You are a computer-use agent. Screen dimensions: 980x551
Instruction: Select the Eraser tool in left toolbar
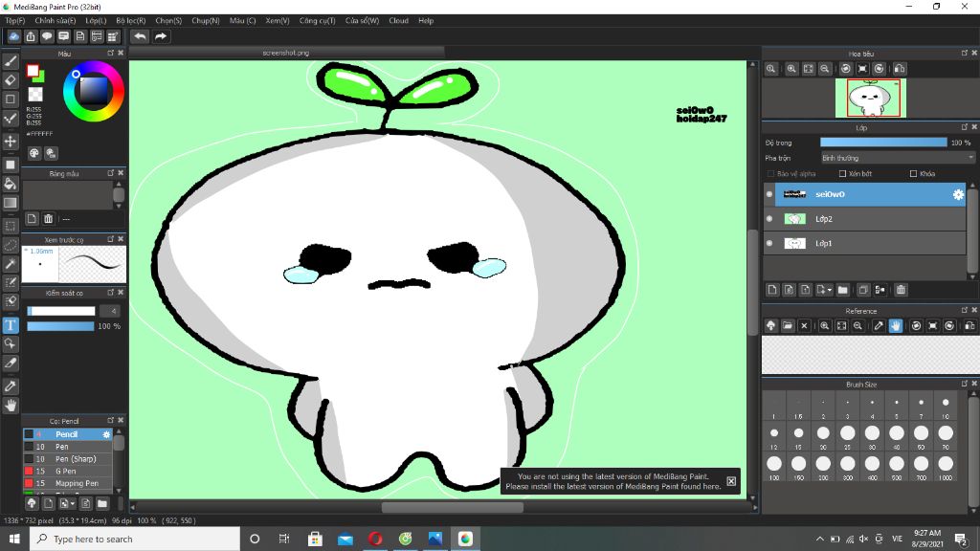11,80
